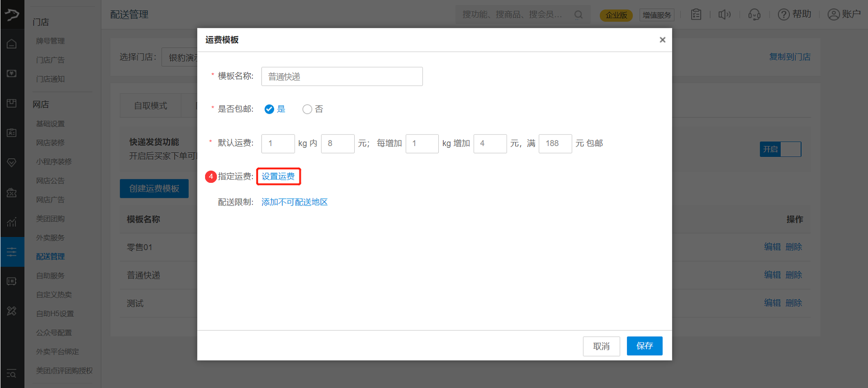The image size is (868, 388).
Task: Select the highlighted sliders settings sidebar icon
Action: pyautogui.click(x=12, y=252)
